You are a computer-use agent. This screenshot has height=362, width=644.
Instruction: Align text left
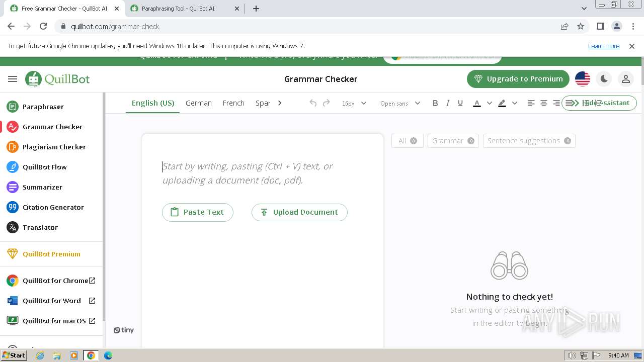(531, 103)
